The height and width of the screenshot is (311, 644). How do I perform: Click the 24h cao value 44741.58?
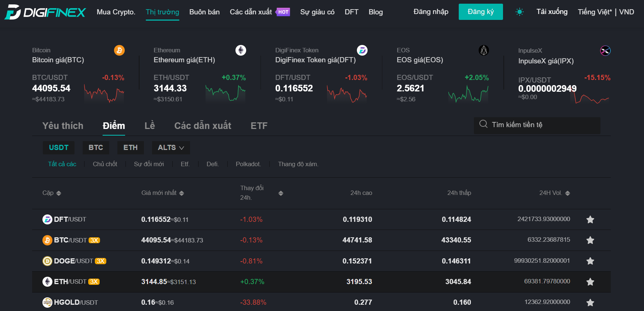point(357,240)
